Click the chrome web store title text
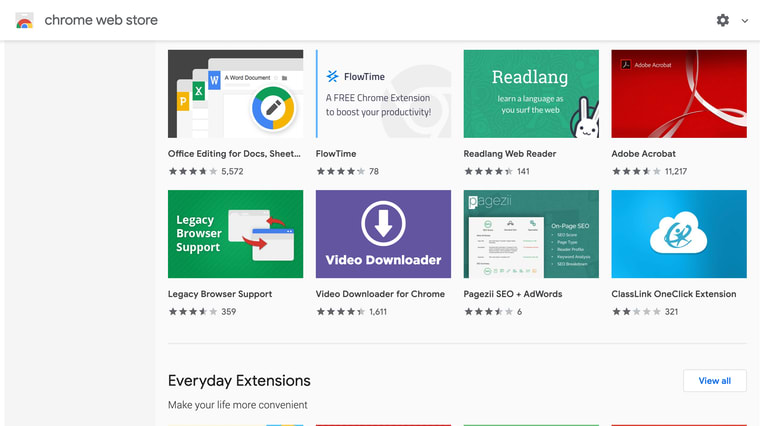Screen dimensions: 760x426 pyautogui.click(x=101, y=20)
